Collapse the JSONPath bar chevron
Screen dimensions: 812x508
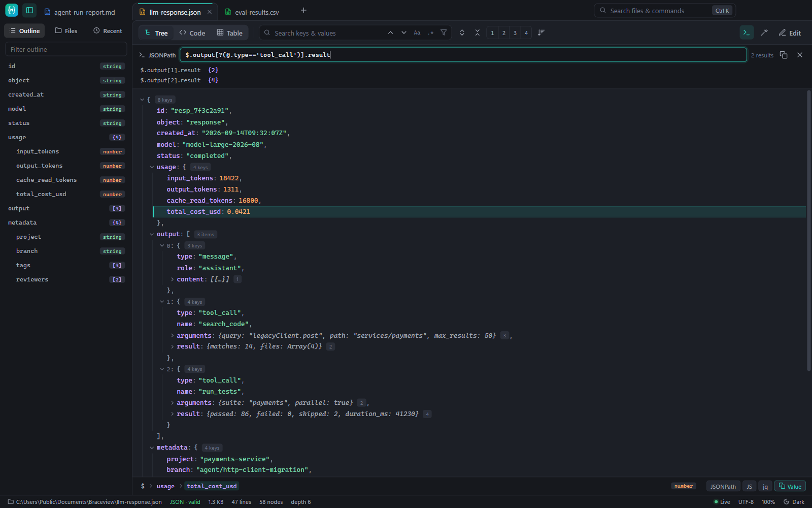click(x=142, y=55)
